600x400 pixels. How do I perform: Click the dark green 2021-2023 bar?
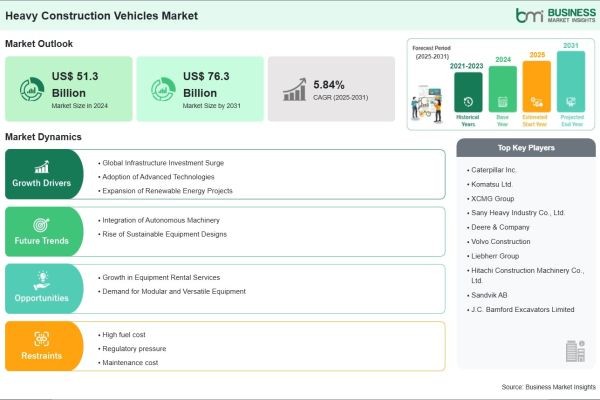tap(468, 92)
